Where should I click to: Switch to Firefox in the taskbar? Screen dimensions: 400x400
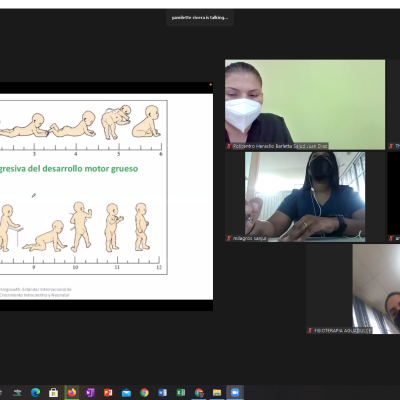coord(72,392)
